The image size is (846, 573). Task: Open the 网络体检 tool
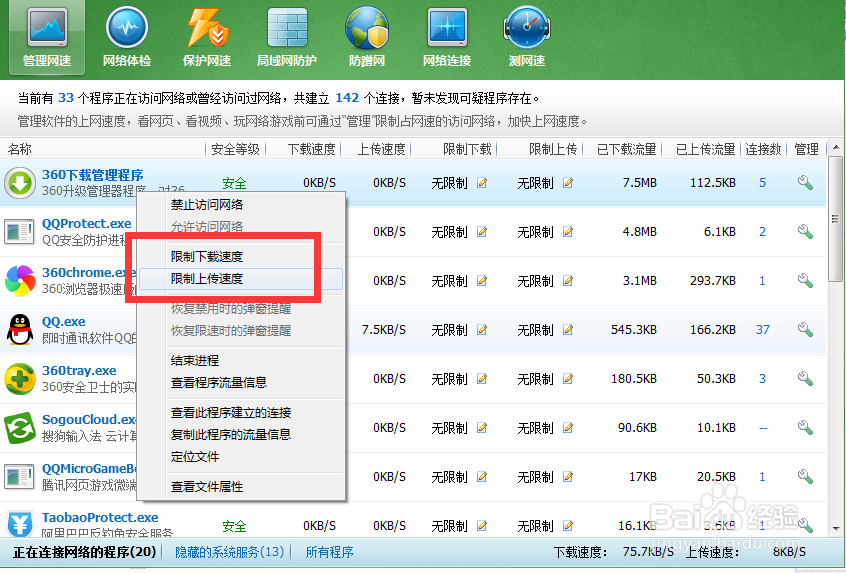point(127,37)
